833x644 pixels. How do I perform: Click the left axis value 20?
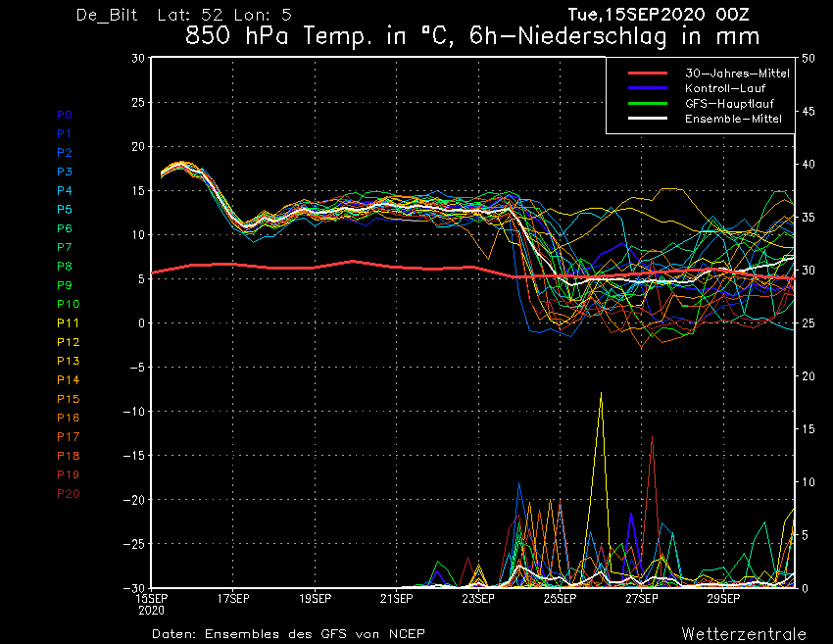click(138, 147)
